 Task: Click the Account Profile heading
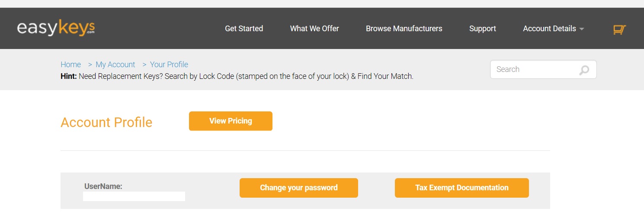[106, 122]
